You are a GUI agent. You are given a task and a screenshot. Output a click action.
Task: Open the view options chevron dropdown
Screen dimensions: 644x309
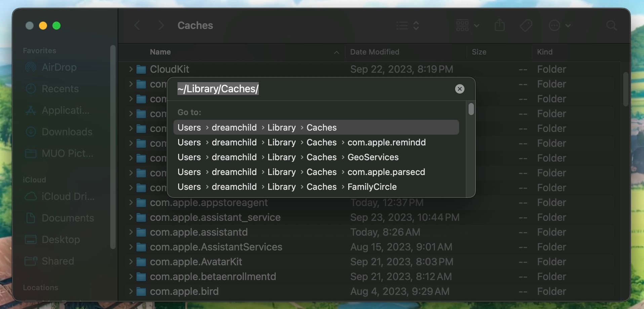[477, 25]
